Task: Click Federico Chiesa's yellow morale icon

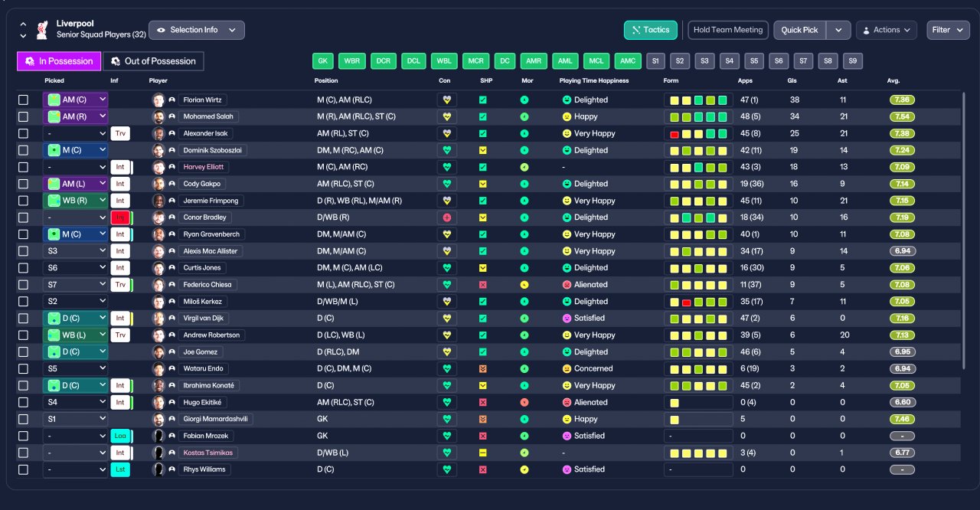Action: click(524, 284)
